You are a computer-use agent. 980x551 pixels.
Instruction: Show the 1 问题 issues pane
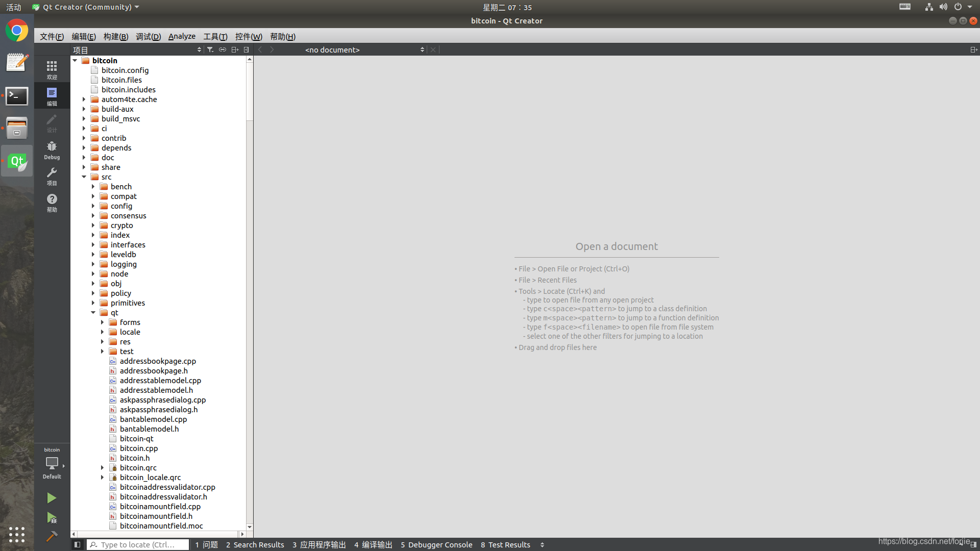click(206, 544)
